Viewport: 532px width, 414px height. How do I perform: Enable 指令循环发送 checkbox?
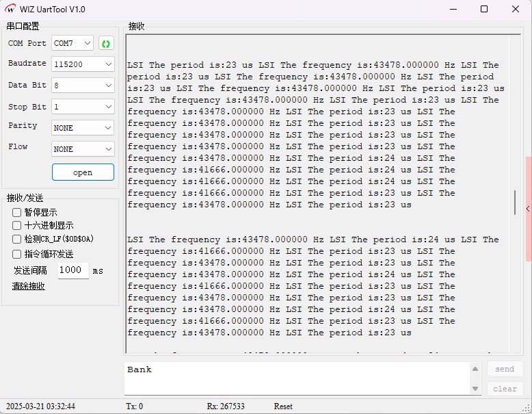(17, 254)
